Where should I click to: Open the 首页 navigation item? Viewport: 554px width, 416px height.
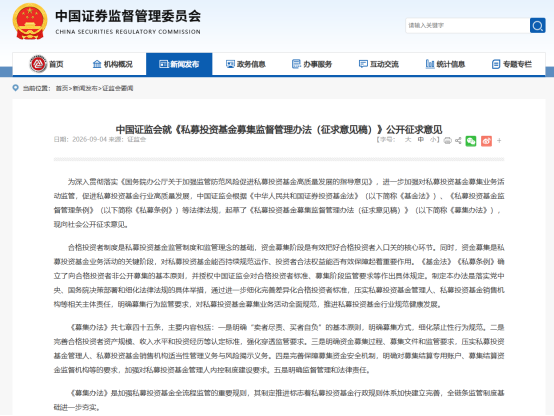(x=47, y=64)
